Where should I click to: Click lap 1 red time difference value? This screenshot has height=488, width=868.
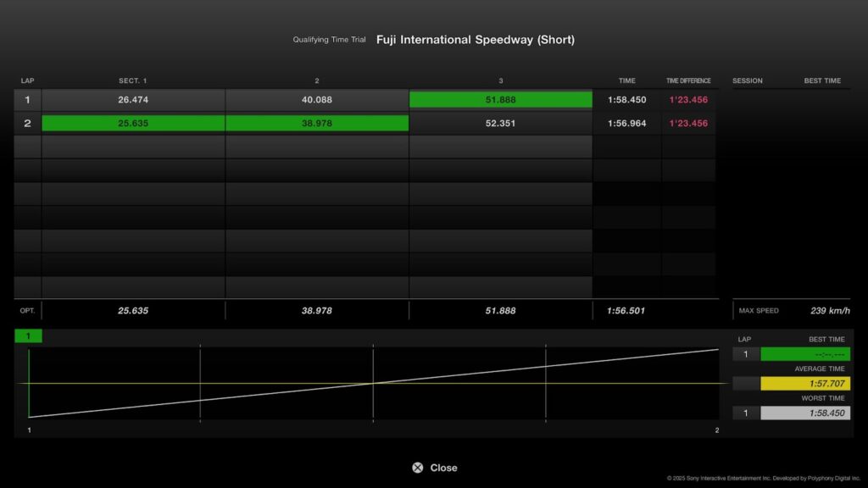click(x=688, y=100)
